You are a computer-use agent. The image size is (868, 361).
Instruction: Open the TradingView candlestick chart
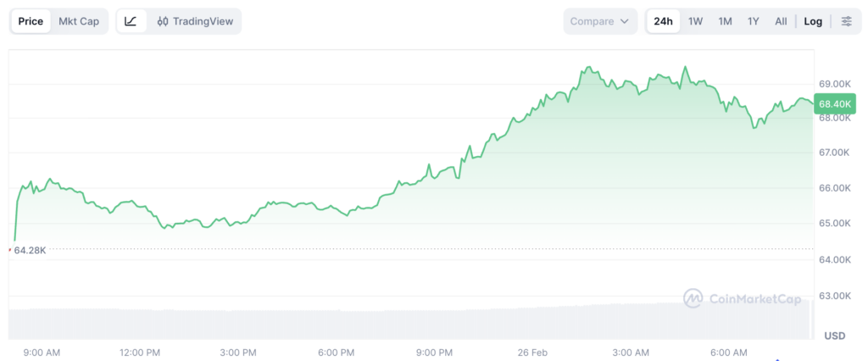pyautogui.click(x=195, y=21)
